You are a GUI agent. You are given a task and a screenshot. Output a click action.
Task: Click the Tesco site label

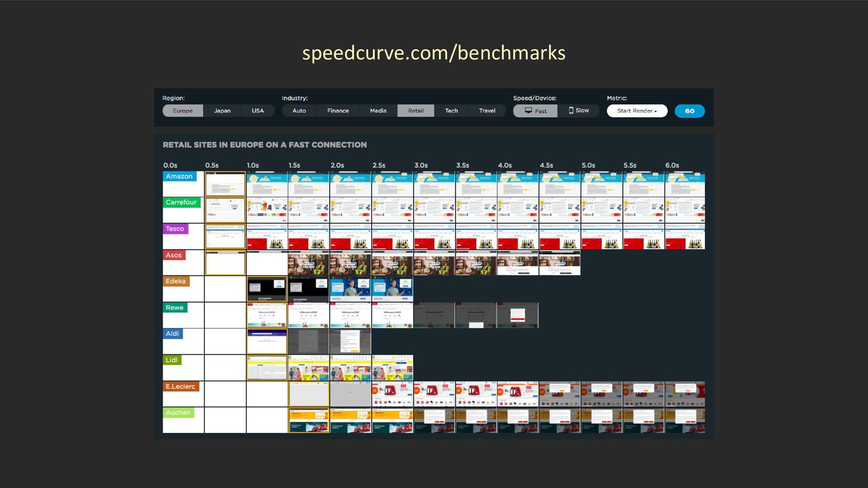point(175,229)
